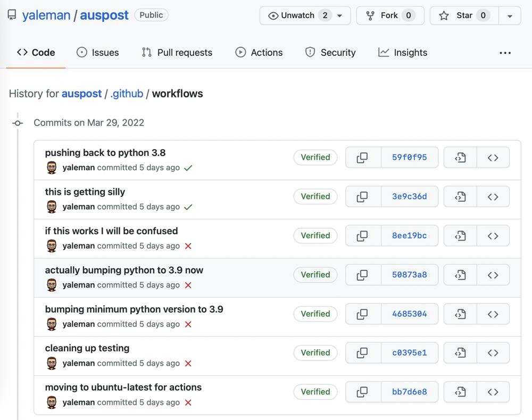The image size is (532, 420).
Task: Expand the star lists dropdown arrow
Action: pos(510,16)
